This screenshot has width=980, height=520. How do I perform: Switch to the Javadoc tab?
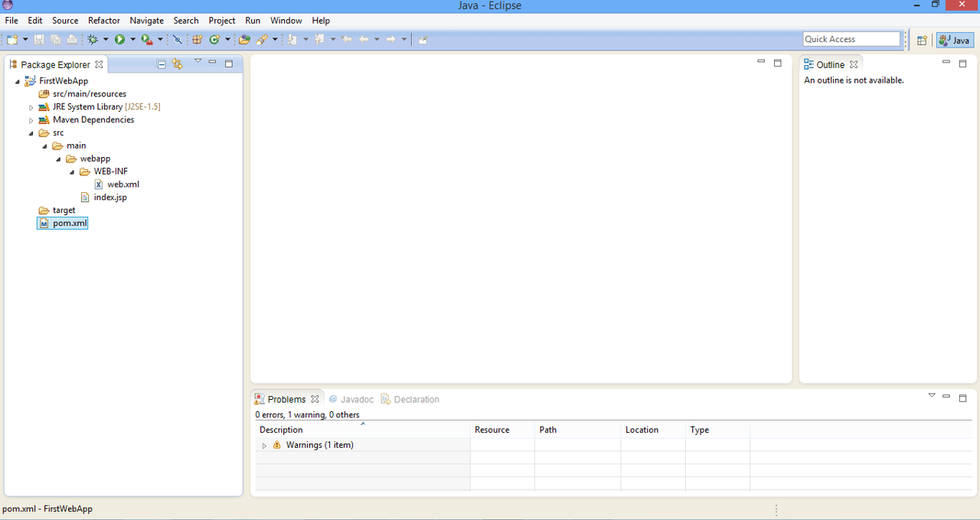351,399
